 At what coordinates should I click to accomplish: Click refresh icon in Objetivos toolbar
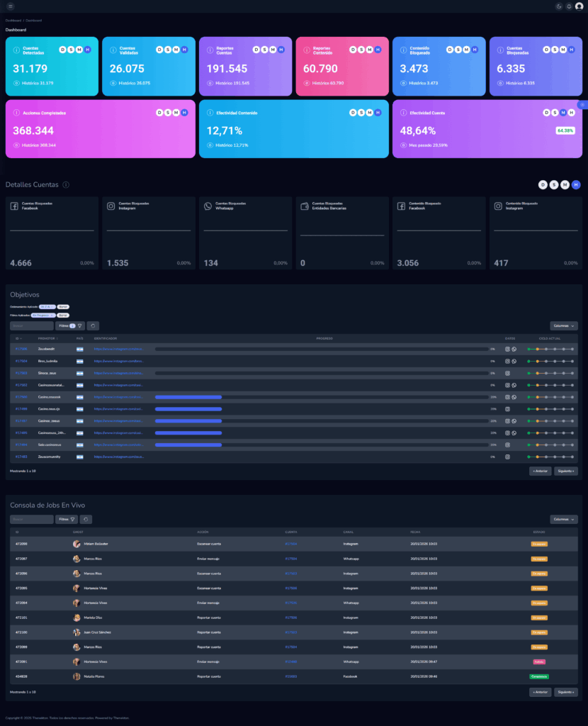click(x=94, y=326)
